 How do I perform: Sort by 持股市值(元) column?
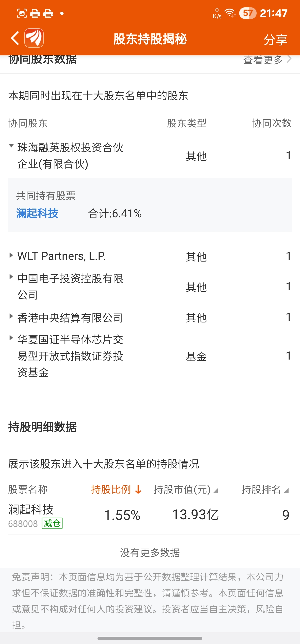click(x=186, y=489)
